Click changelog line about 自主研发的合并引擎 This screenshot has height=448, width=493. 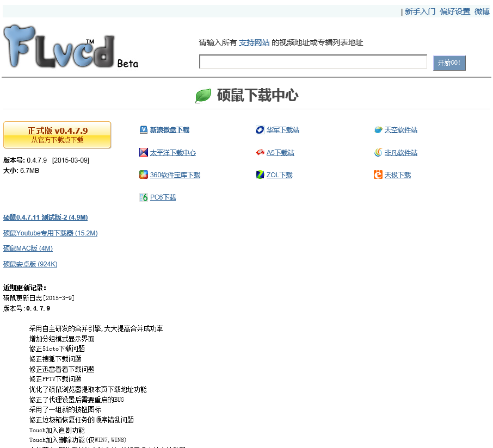96,328
